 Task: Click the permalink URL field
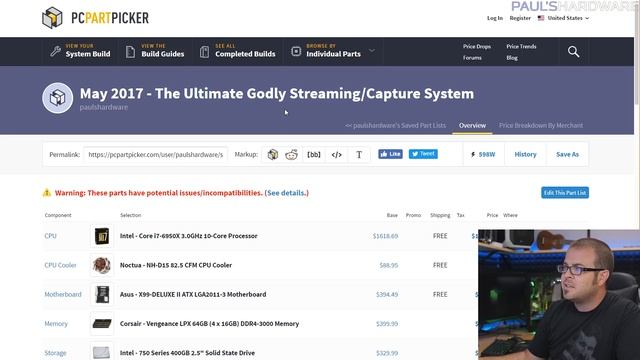(155, 155)
